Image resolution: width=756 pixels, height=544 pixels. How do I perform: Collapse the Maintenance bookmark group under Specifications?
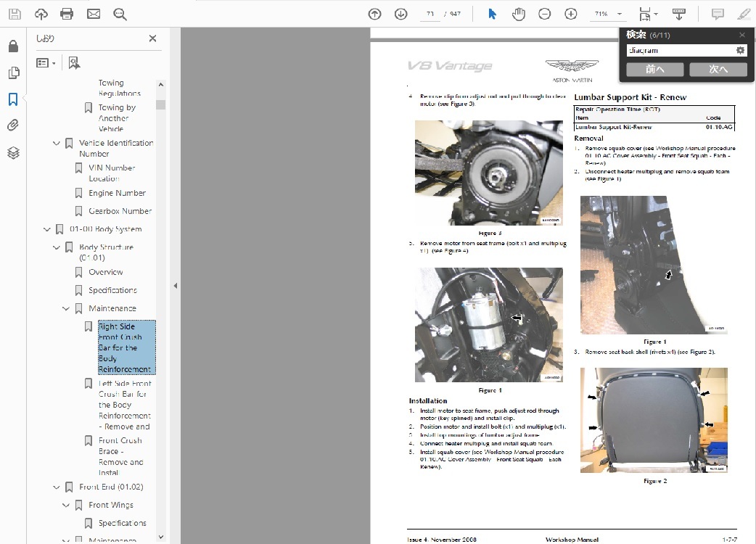(x=65, y=308)
